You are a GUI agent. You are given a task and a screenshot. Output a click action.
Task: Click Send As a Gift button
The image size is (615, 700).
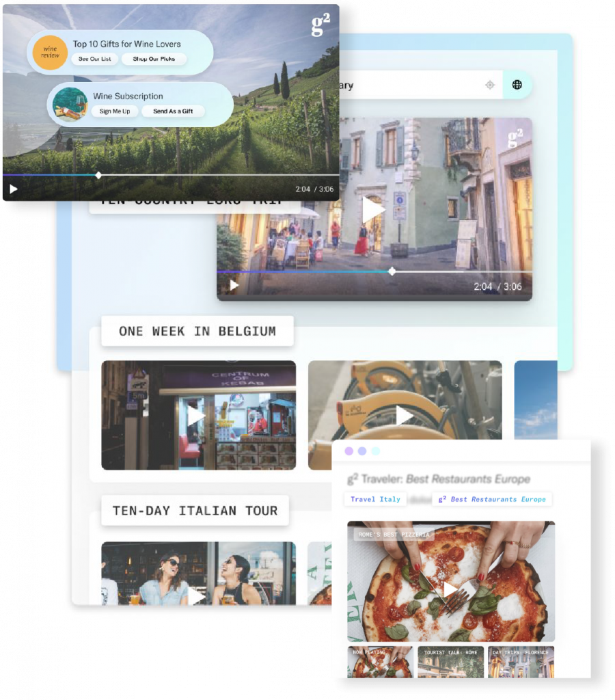173,111
